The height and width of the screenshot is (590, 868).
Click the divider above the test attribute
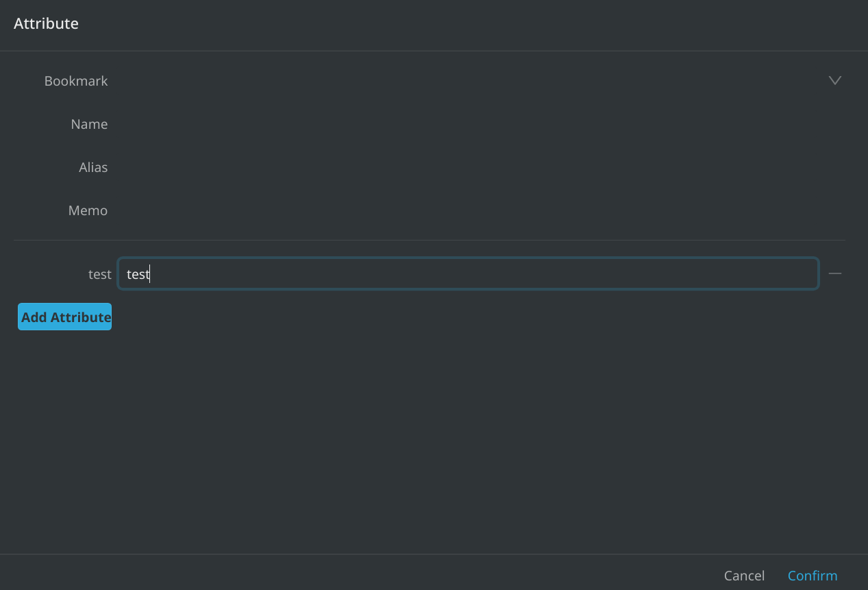(429, 240)
